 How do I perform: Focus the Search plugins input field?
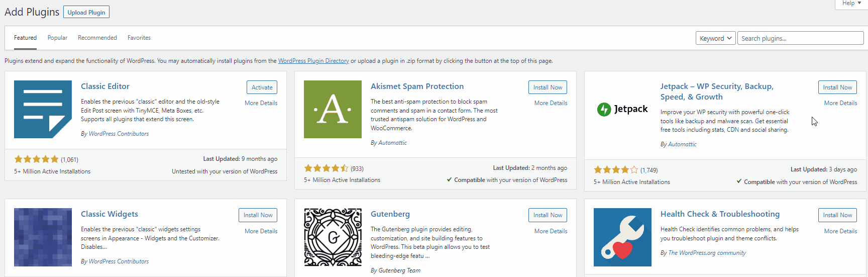(x=800, y=38)
